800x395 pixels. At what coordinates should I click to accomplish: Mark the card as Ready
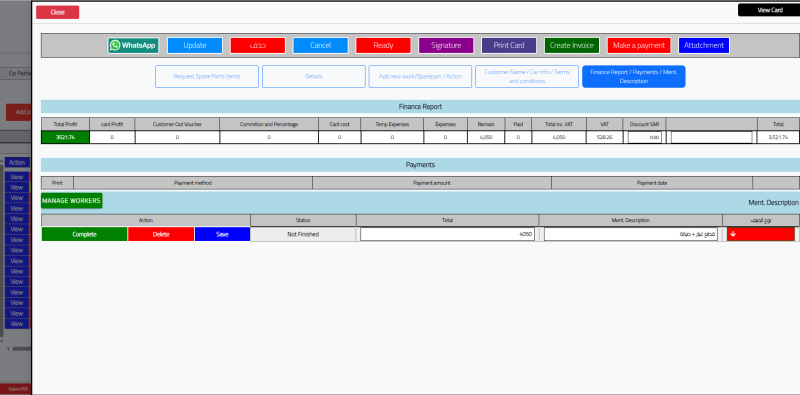[383, 45]
